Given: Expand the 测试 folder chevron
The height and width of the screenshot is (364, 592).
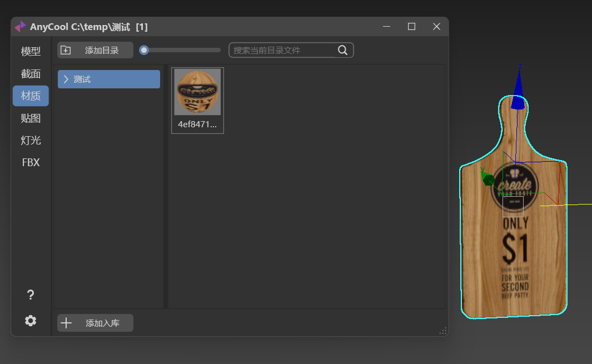Looking at the screenshot, I should point(66,79).
